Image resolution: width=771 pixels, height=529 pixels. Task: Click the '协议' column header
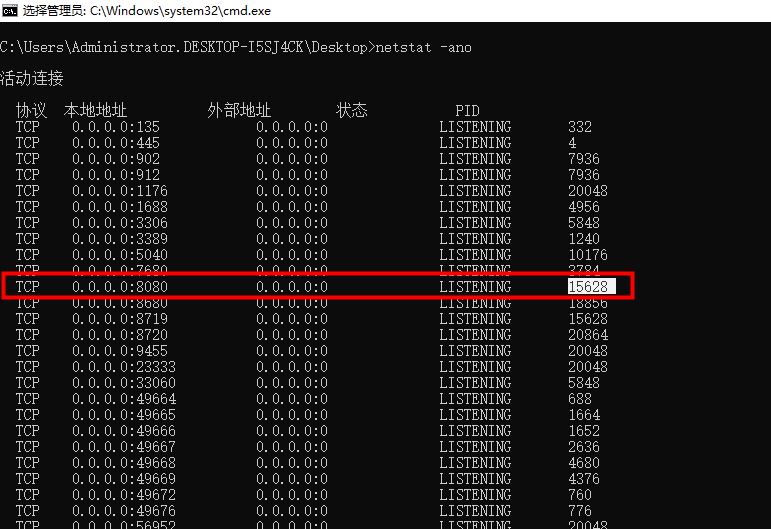point(31,111)
